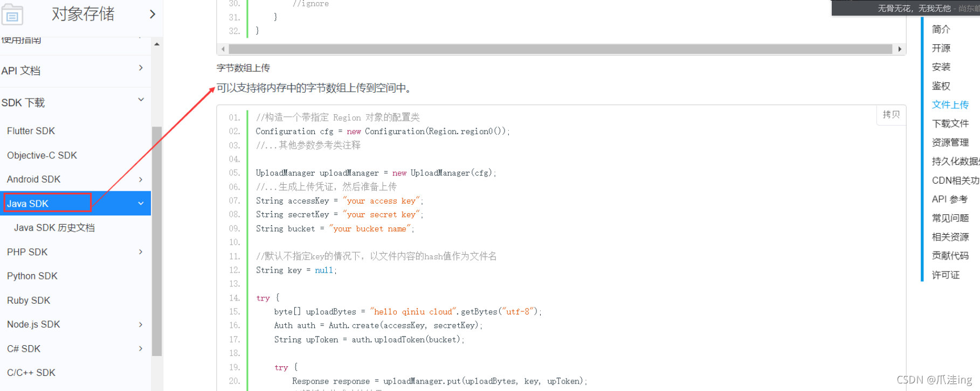The image size is (980, 391).
Task: Click the 对象存储 document icon
Action: [12, 15]
